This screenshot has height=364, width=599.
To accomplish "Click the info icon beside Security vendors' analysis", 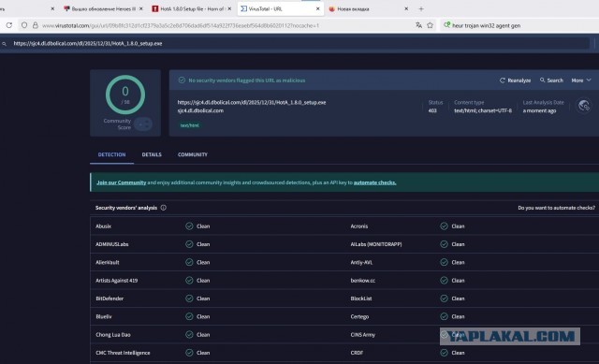I will point(164,208).
